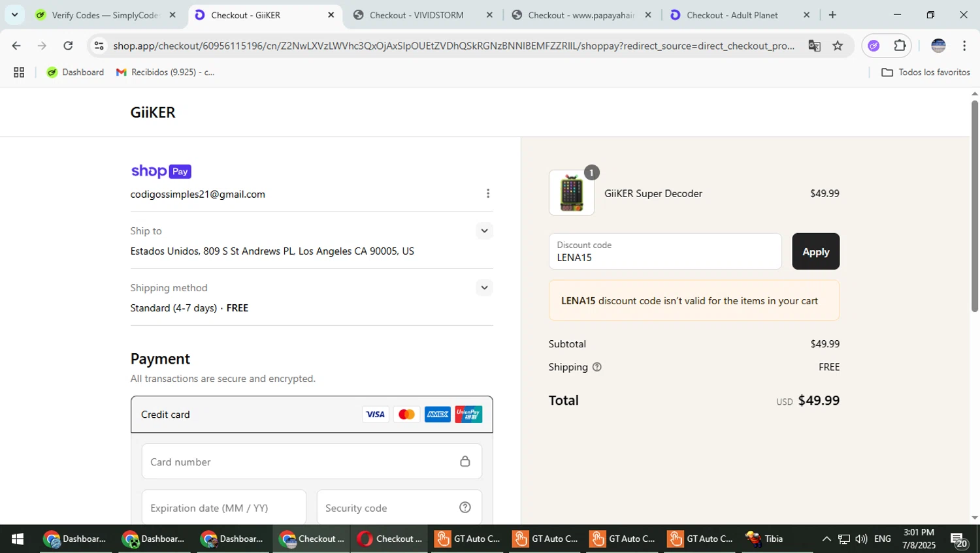Bookmark this page with the star icon

pos(838,46)
